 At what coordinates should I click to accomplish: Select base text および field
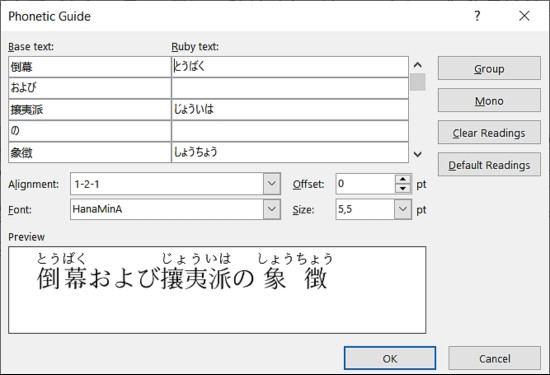pyautogui.click(x=90, y=88)
